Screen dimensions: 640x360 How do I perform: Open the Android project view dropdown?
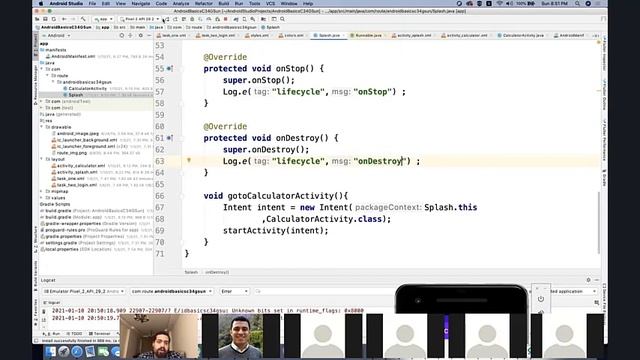[56, 36]
